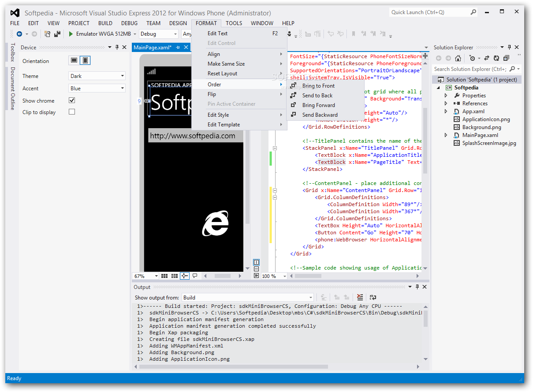Click the Pending Changes Filter clock icon

pyautogui.click(x=473, y=58)
